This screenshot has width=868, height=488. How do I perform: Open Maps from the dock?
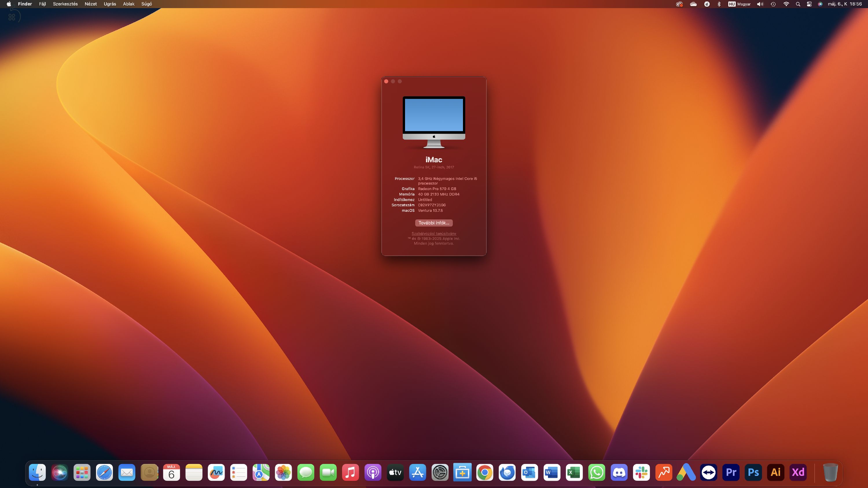click(x=261, y=472)
